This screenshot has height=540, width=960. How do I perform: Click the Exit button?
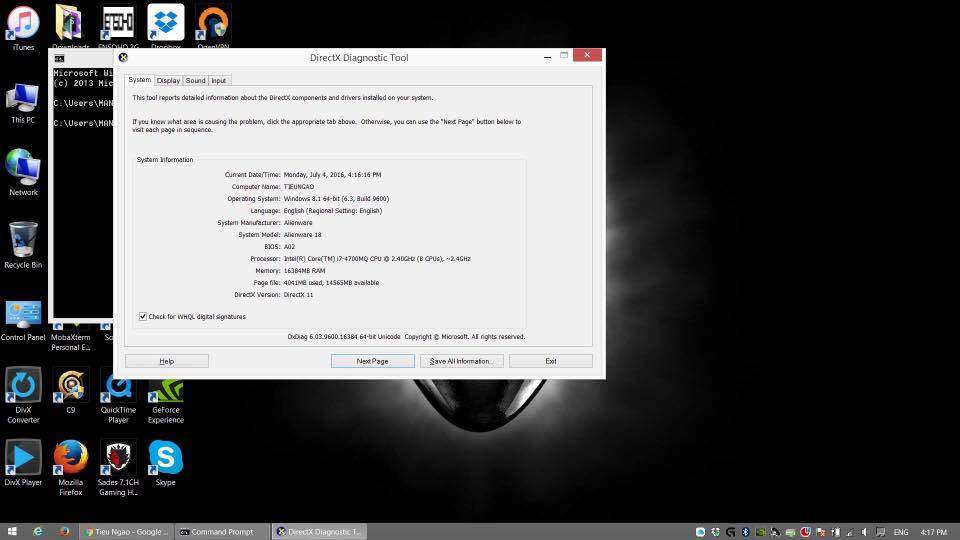click(550, 361)
